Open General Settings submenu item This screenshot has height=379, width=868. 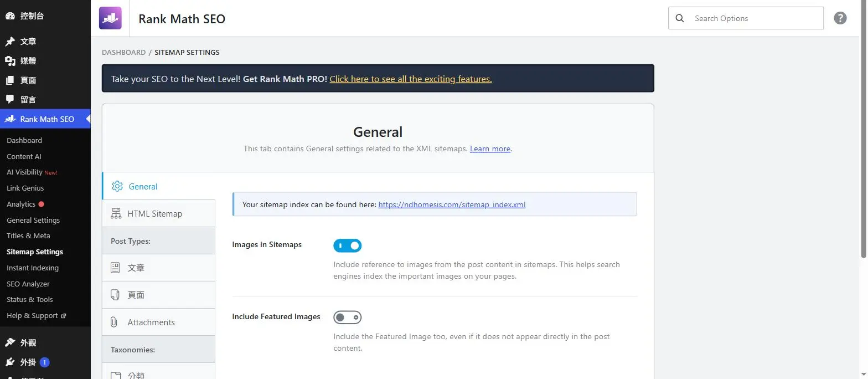33,220
